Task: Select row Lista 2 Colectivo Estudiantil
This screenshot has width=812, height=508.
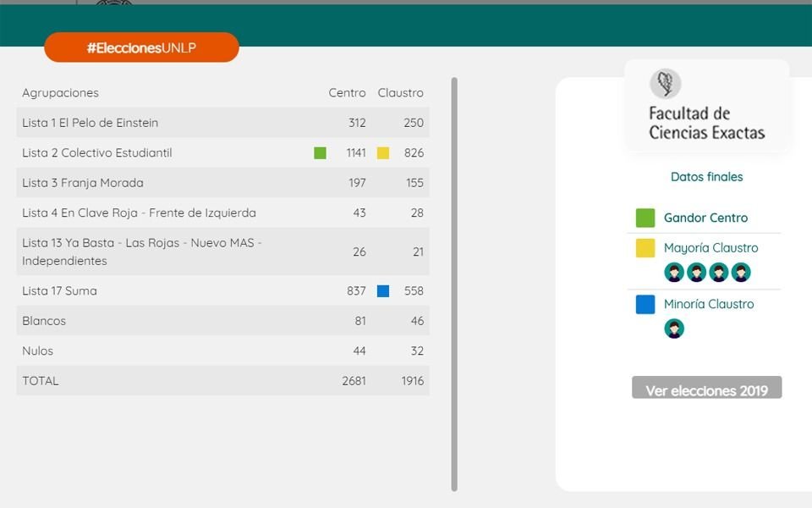Action: pyautogui.click(x=222, y=153)
